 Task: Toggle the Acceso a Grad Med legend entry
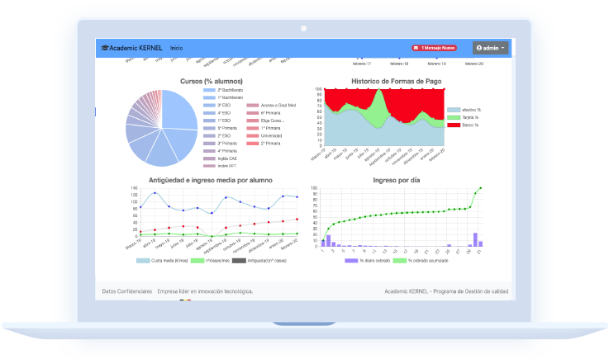[x=271, y=105]
